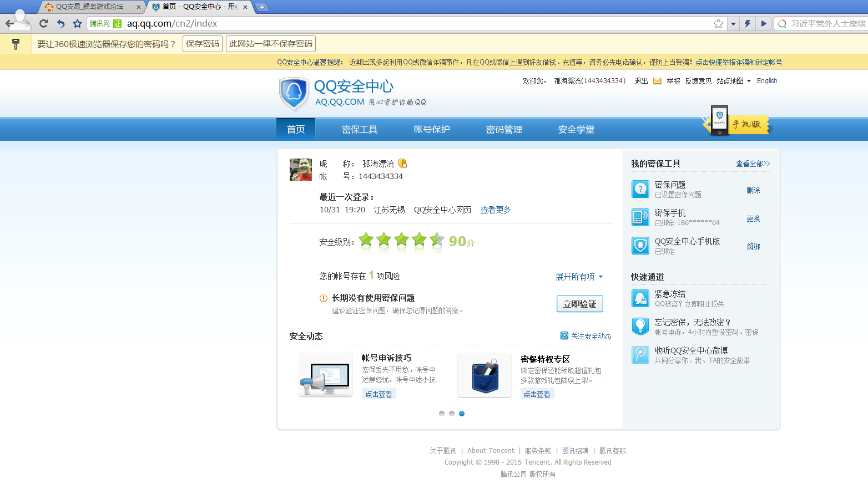Click the favorite star in address bar
Screen dimensions: 868x494
coord(718,23)
